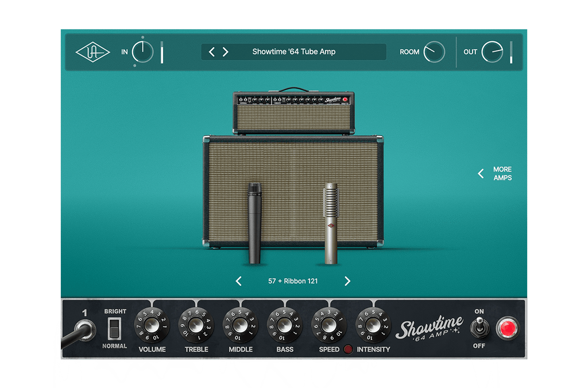
Task: Click the Showtime '64 Tube Amp preset name
Action: pyautogui.click(x=293, y=51)
